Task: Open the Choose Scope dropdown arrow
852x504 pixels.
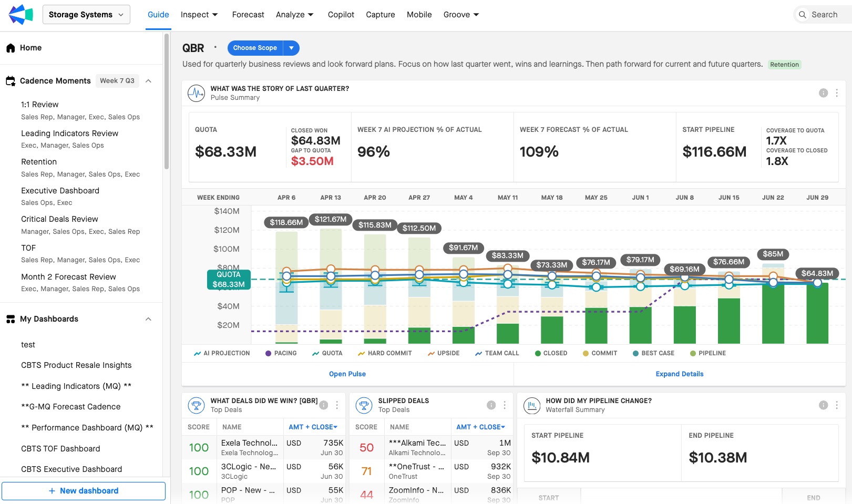Action: tap(291, 48)
